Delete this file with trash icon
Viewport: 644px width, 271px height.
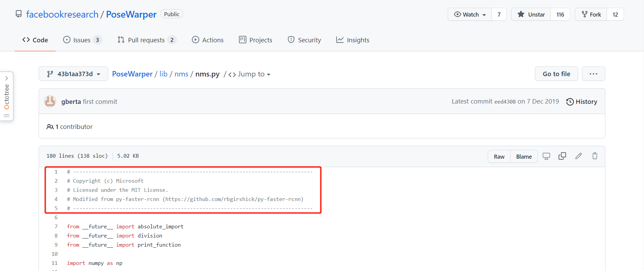pyautogui.click(x=595, y=156)
